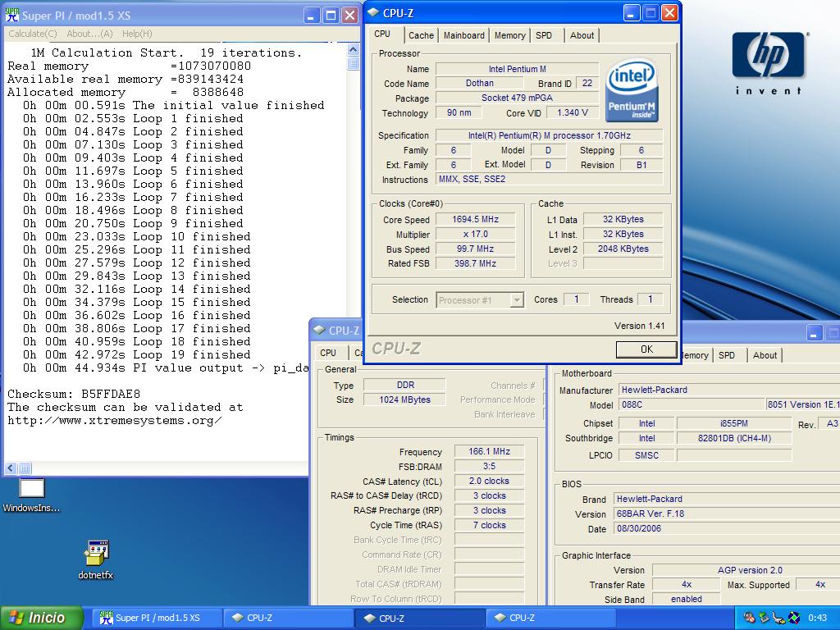Screen dimensions: 840x630
Task: Click the network cable tray icon
Action: point(778,618)
